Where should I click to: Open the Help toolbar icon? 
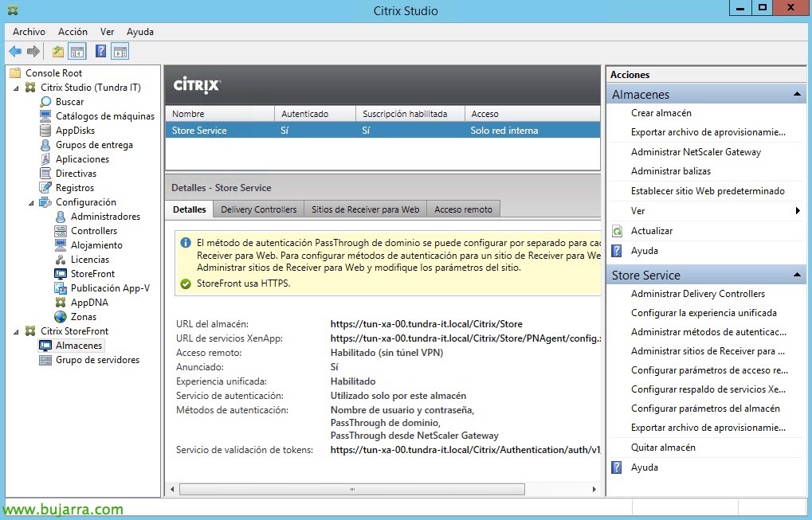[x=101, y=51]
